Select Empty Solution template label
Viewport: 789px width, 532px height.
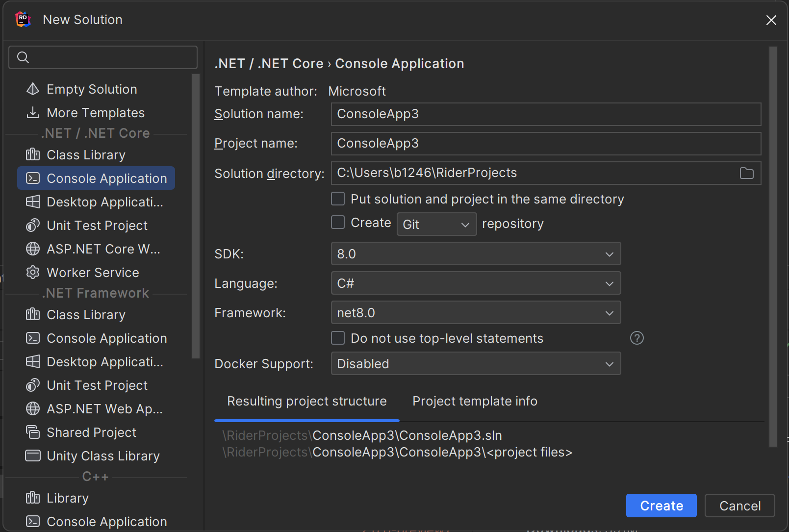(92, 89)
